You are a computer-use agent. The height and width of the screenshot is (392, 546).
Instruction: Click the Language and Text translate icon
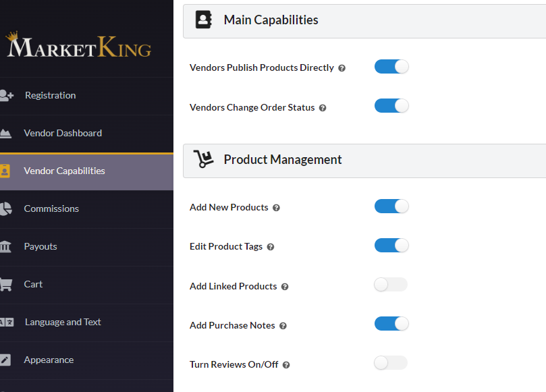coord(7,322)
